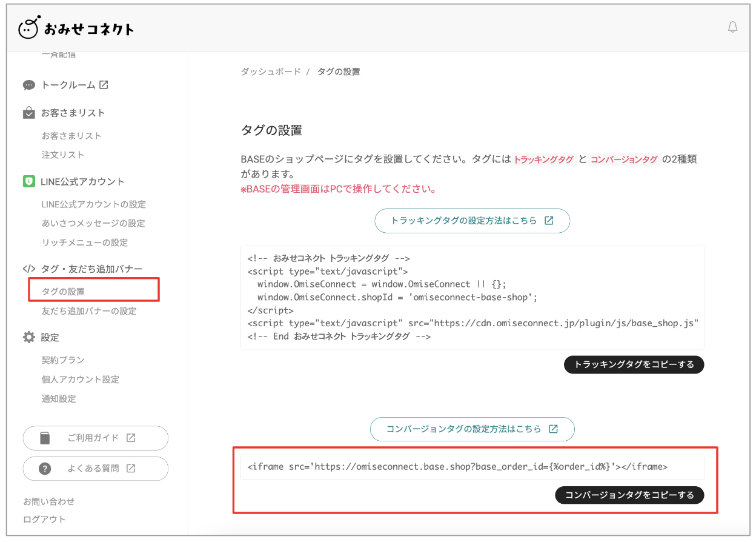Click the LINE公式アカウント section header
756x542 pixels.
82,181
